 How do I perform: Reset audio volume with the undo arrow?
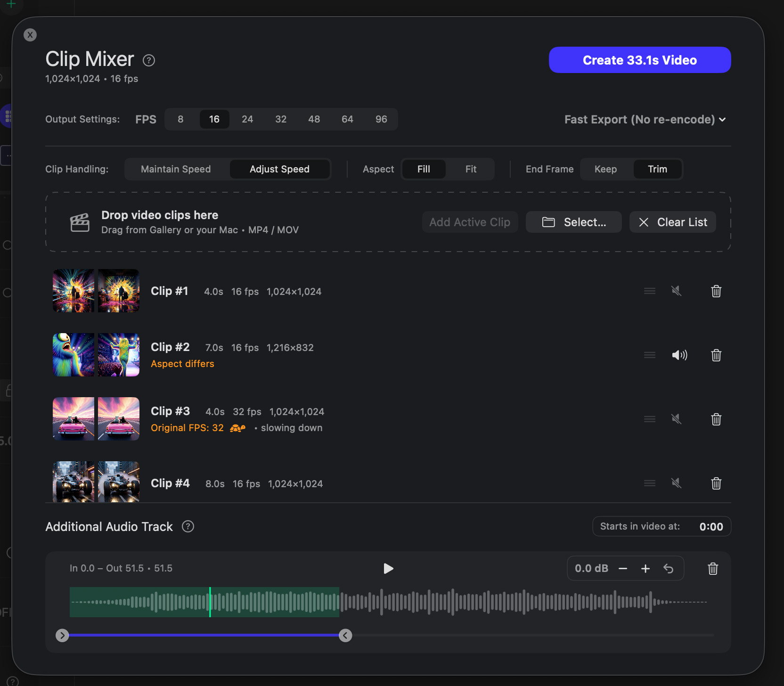[668, 569]
